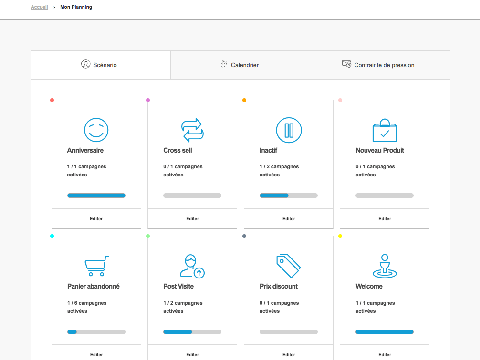The height and width of the screenshot is (360, 480).
Task: Click the pink dot on Nouveau Produit card
Action: [340, 100]
